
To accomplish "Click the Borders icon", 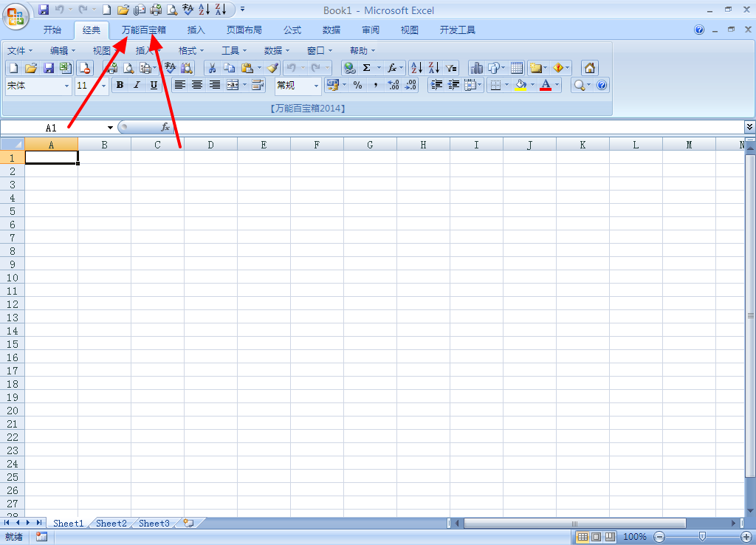I will (x=495, y=86).
